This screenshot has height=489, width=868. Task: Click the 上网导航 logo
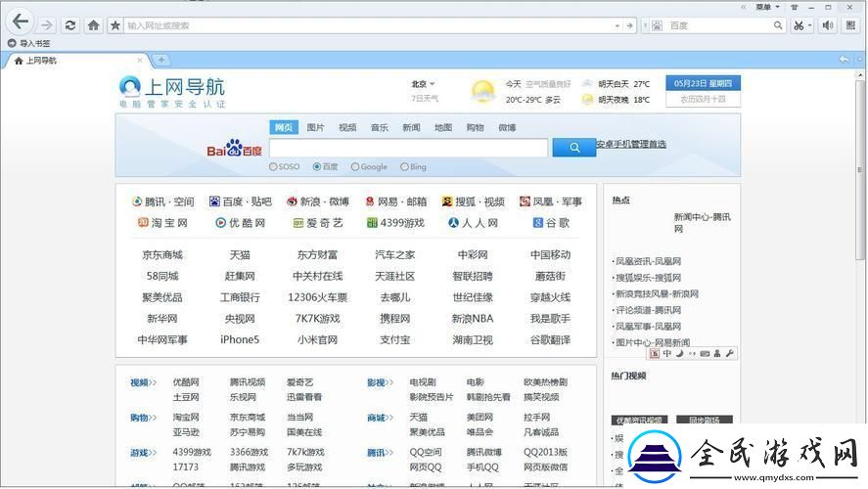172,92
